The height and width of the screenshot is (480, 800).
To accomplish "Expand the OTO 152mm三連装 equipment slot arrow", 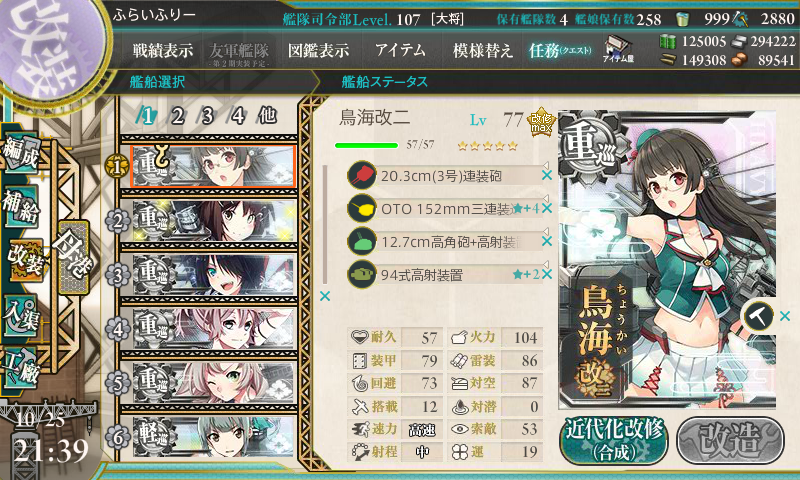I will (545, 198).
